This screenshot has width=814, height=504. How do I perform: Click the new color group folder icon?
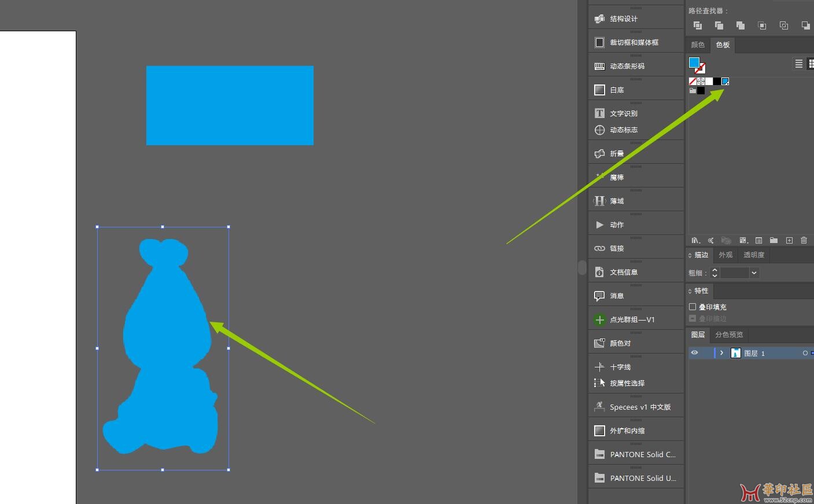pos(774,241)
